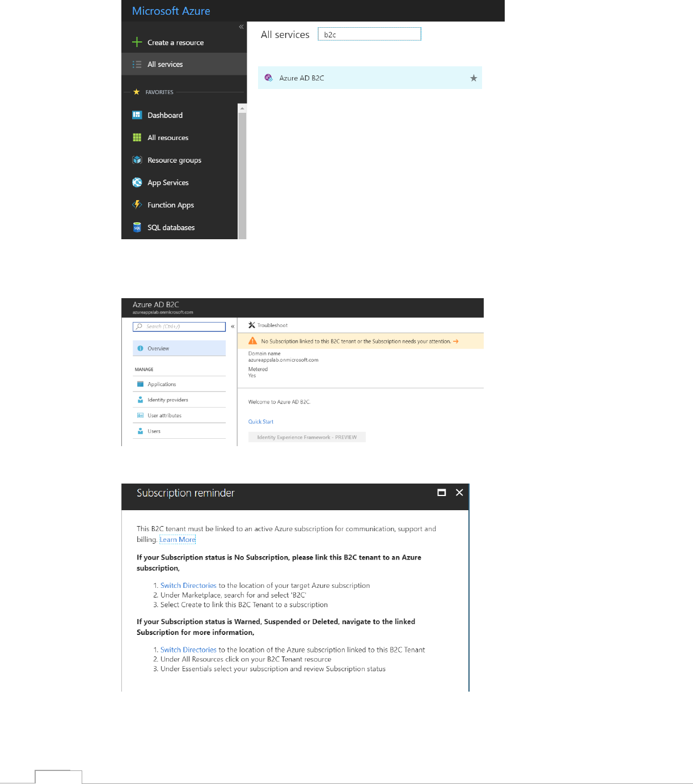Open Function Apps menu item
Image resolution: width=693 pixels, height=784 pixels.
click(171, 205)
